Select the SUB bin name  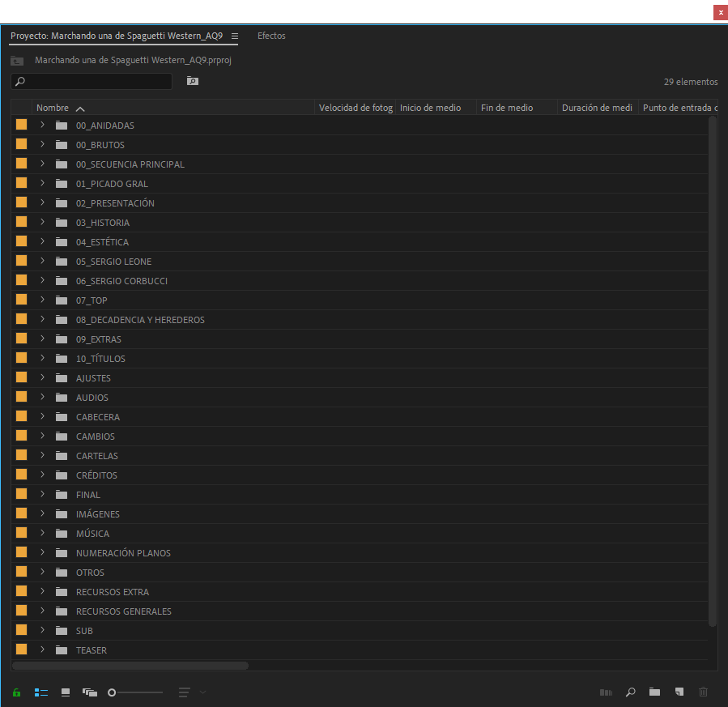84,631
